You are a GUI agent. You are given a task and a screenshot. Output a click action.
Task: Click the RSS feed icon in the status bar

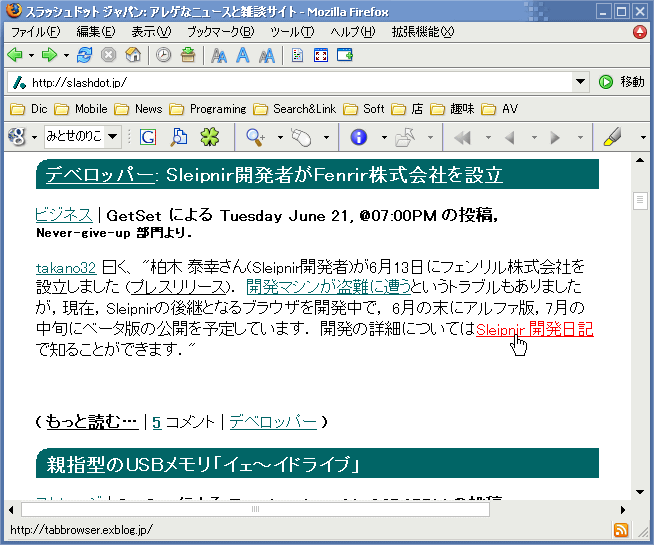coord(621,530)
